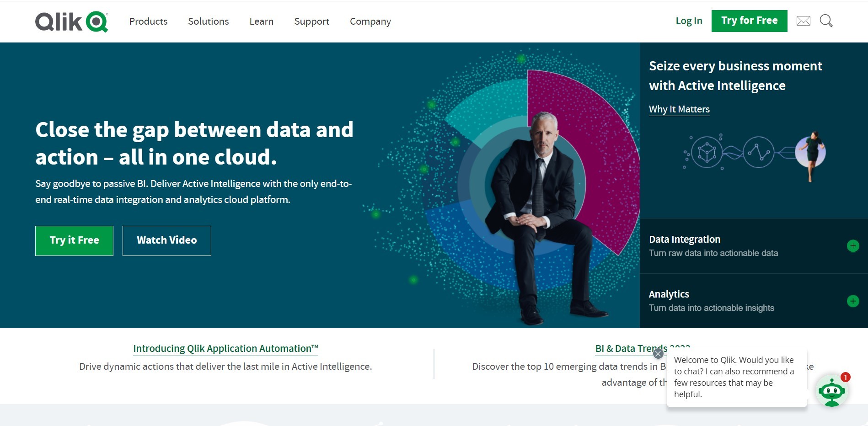The height and width of the screenshot is (426, 868).
Task: Open the envelope contact icon
Action: (804, 21)
